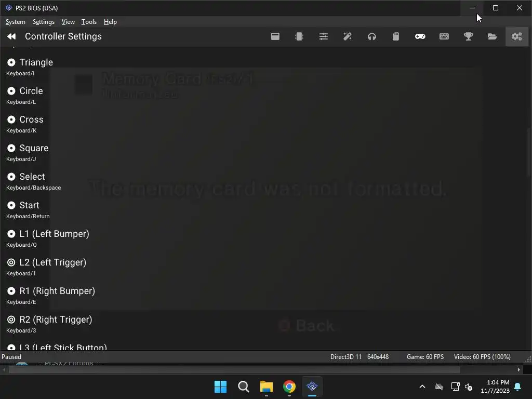Open Interface settings window icon
532x399 pixels.
[x=275, y=36]
